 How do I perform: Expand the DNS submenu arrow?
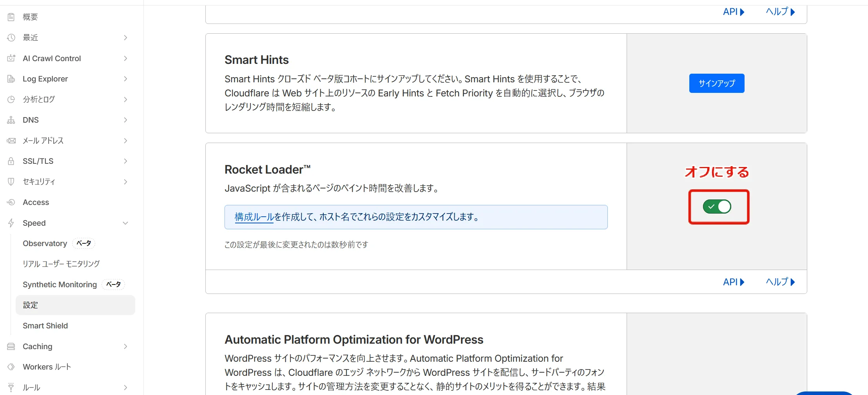[125, 120]
